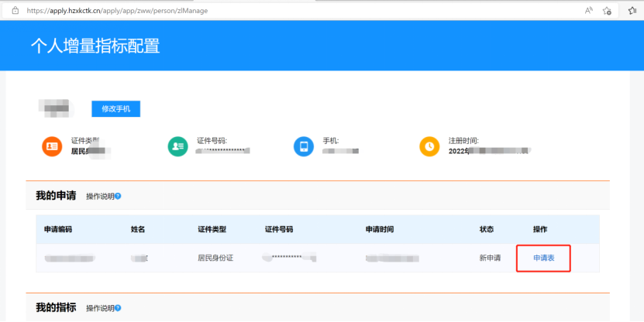Click the yellow registration time clock icon
Viewport: 644px width, 322px height.
(x=429, y=146)
